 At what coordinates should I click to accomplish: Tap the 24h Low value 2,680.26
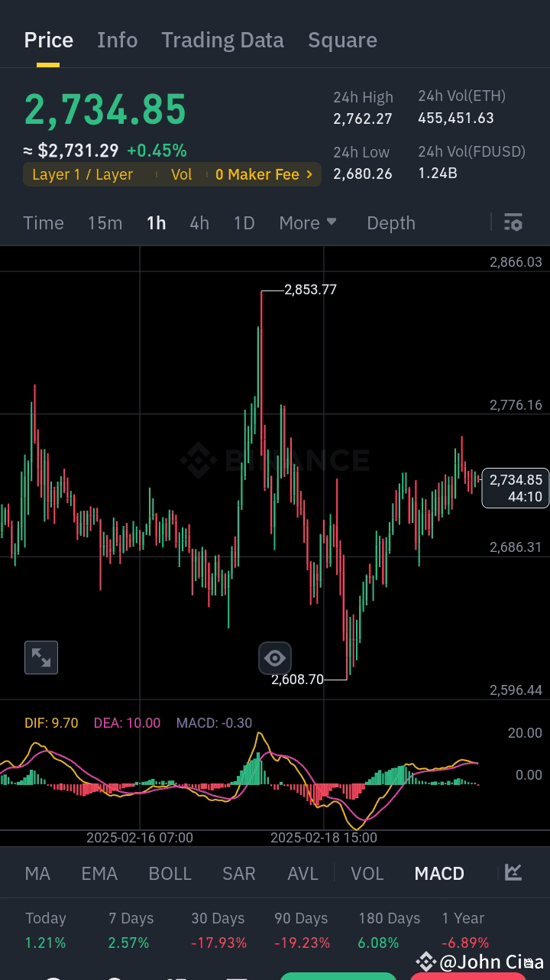[363, 174]
